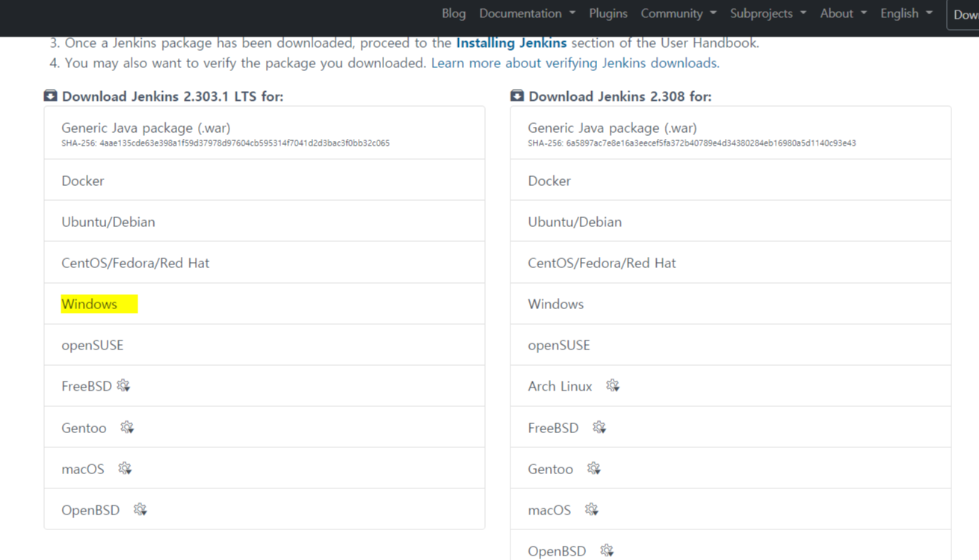This screenshot has width=979, height=560.
Task: Open the Blog menu item
Action: 454,13
